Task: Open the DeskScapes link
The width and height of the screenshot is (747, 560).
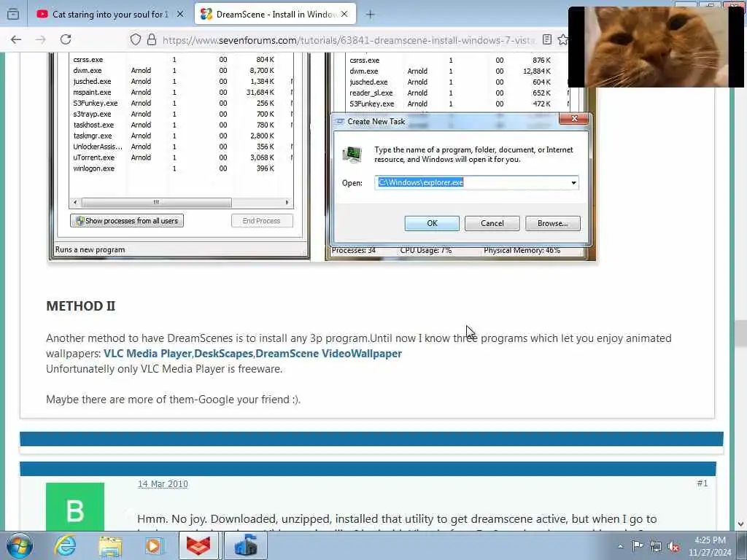Action: tap(223, 354)
